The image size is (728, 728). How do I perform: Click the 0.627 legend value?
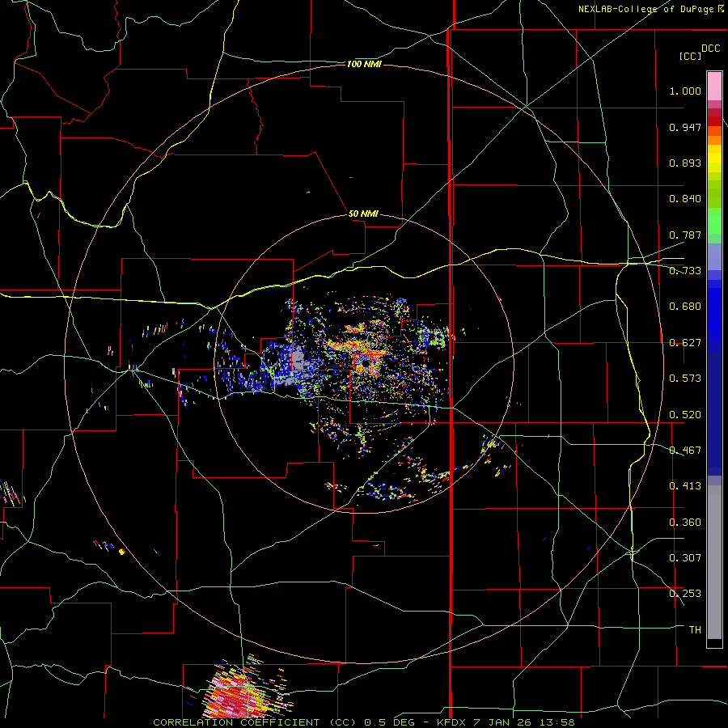coord(685,343)
